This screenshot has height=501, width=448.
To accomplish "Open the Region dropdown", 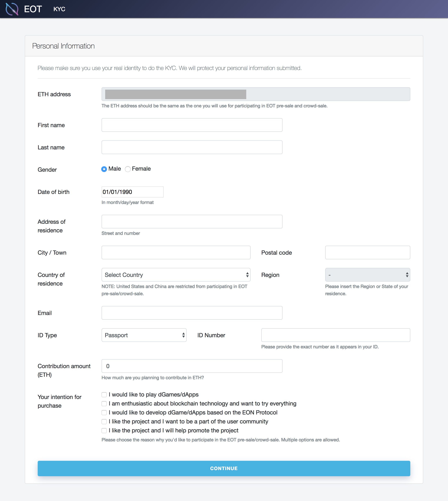I will (x=368, y=275).
